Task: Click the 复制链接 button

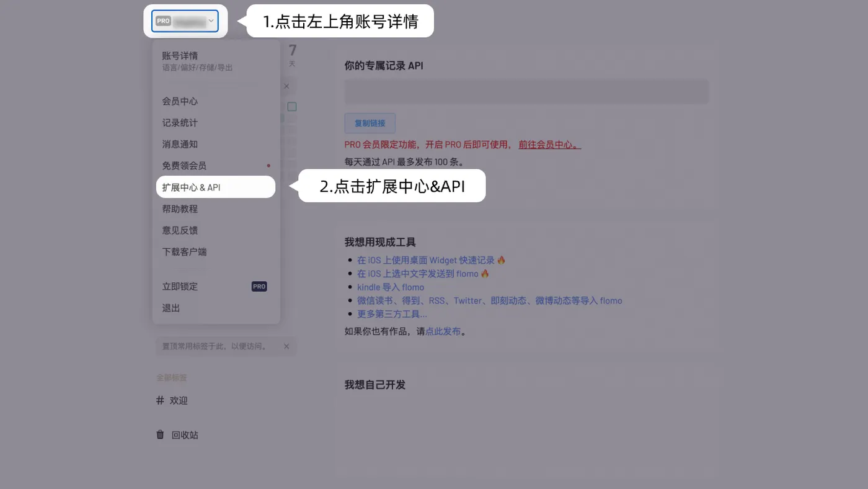Action: [370, 123]
